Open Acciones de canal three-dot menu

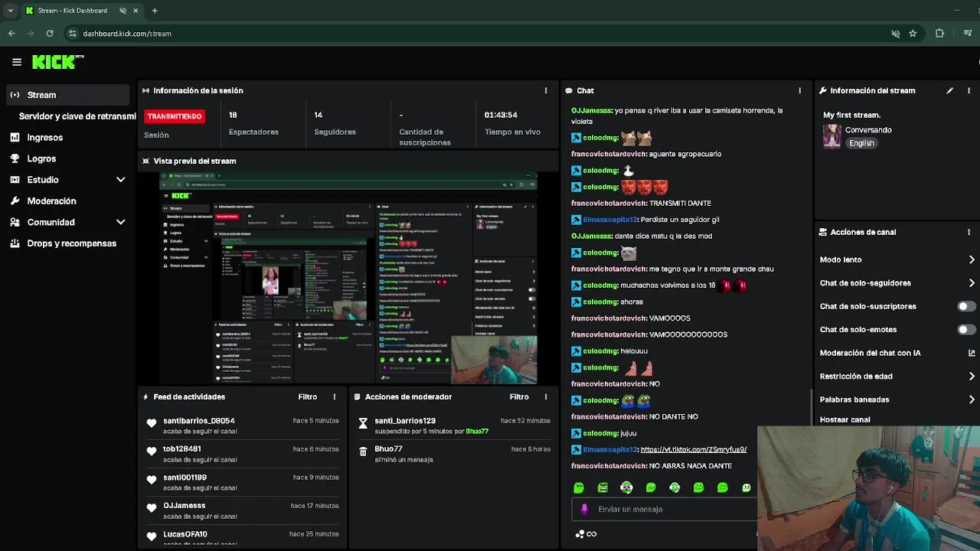969,232
